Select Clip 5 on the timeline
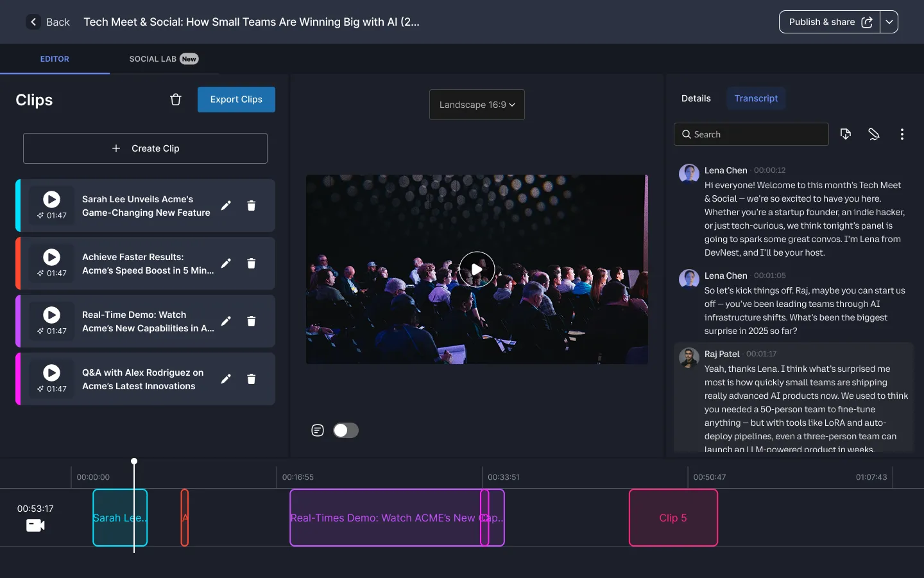Image resolution: width=924 pixels, height=578 pixels. (x=673, y=518)
